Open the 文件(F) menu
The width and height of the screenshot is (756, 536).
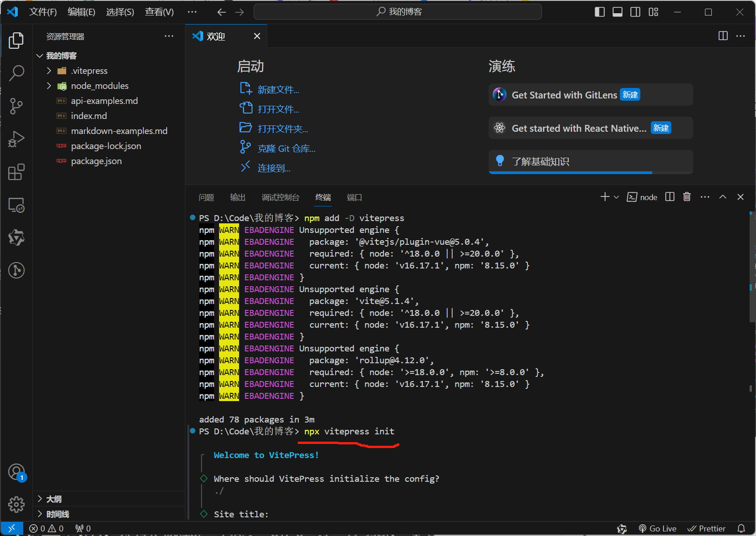tap(43, 12)
